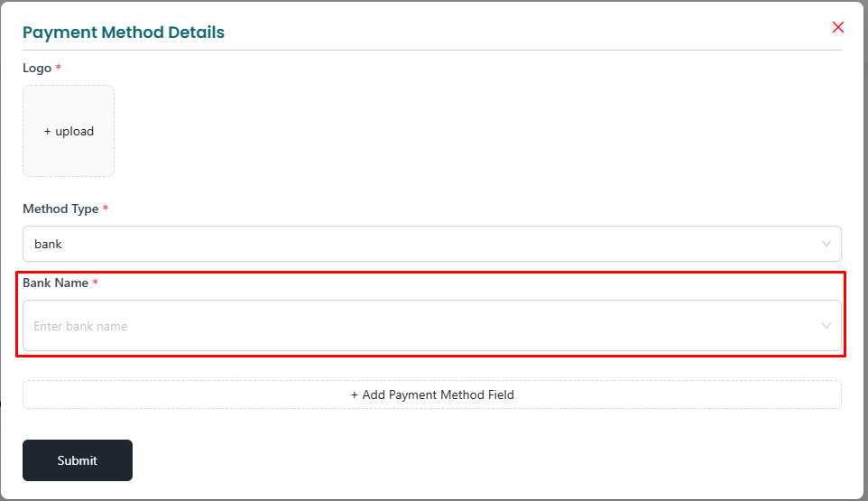This screenshot has width=868, height=501.
Task: Click the plus icon before Add Payment Method Field
Action: coord(355,395)
